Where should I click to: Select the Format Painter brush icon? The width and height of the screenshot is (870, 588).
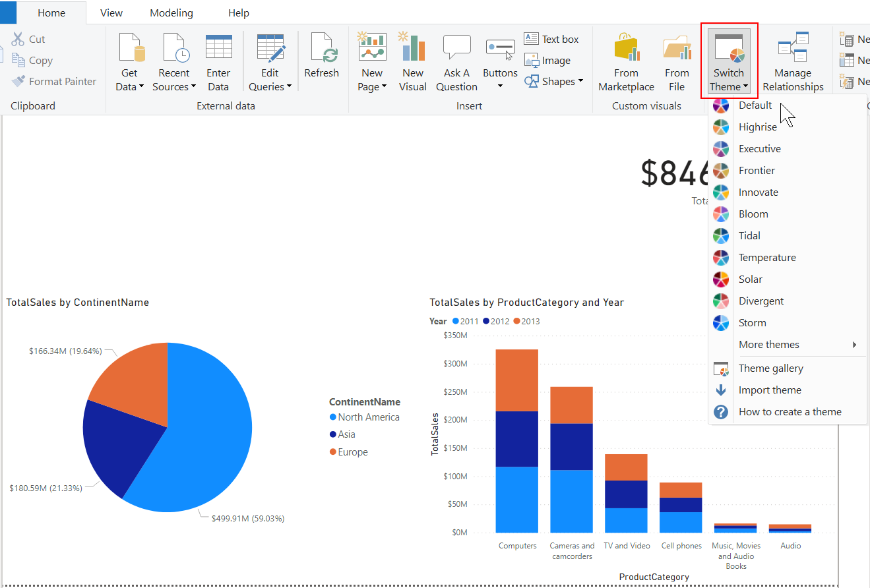(18, 82)
